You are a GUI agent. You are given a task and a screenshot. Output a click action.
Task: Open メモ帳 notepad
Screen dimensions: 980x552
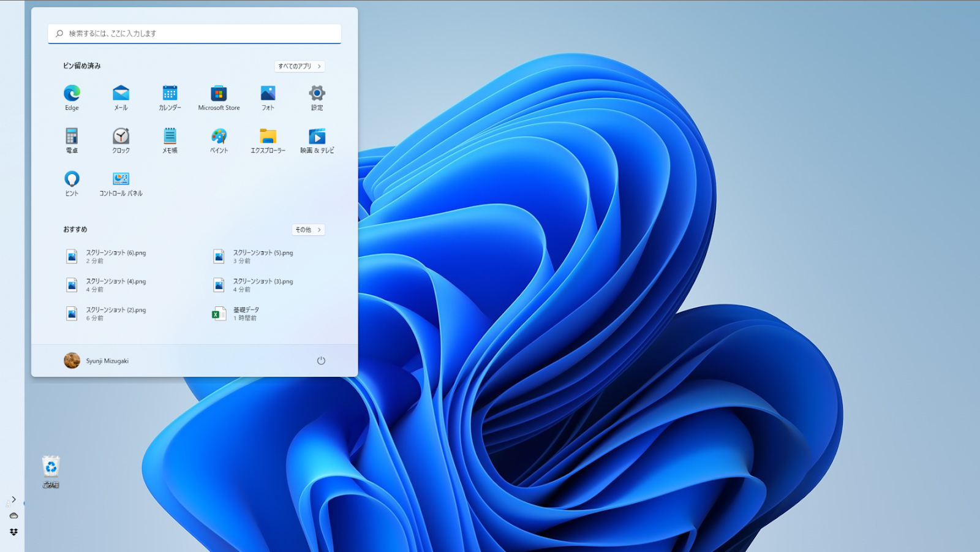(x=170, y=140)
